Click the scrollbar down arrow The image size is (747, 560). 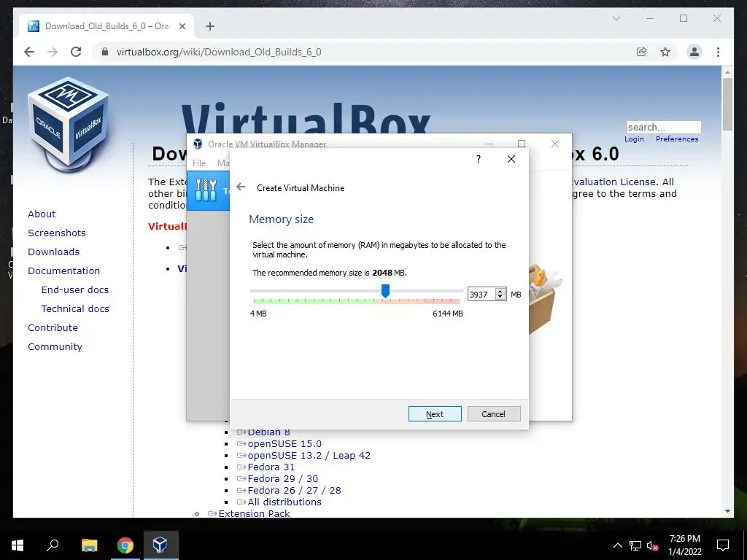tap(727, 511)
